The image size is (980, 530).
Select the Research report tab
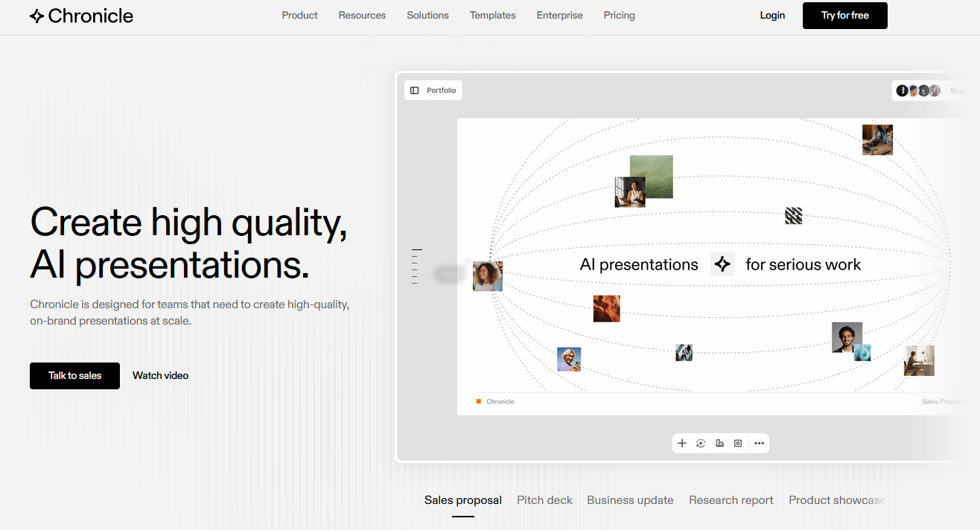coord(731,500)
